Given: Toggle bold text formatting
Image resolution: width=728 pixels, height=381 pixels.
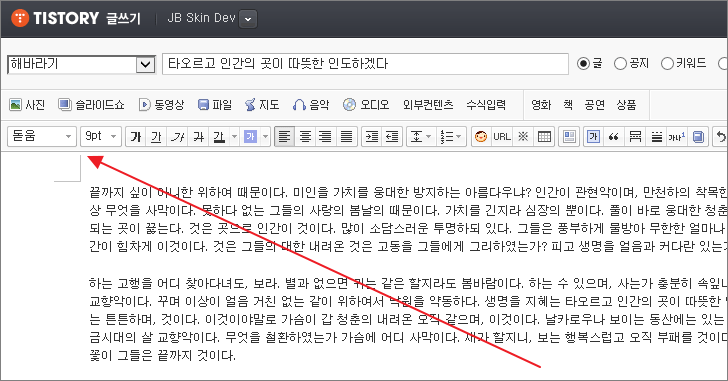Looking at the screenshot, I should (136, 137).
